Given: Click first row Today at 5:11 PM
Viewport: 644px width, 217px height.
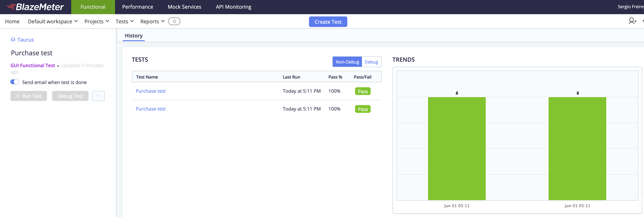Looking at the screenshot, I should pyautogui.click(x=301, y=91).
